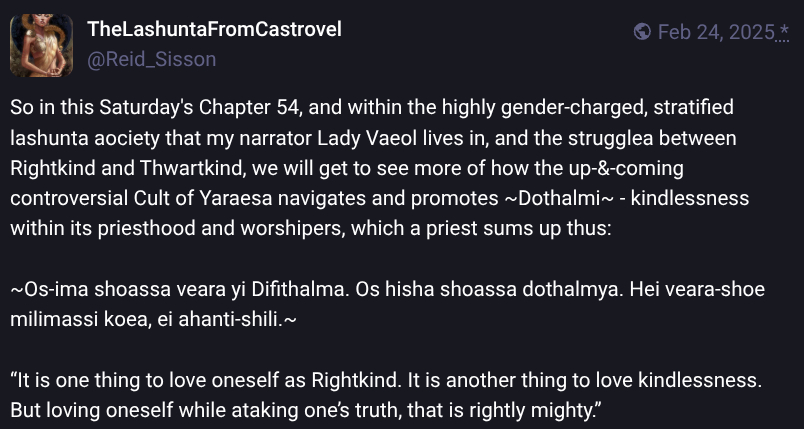Click the @Reid_Sisson handle

tap(152, 60)
